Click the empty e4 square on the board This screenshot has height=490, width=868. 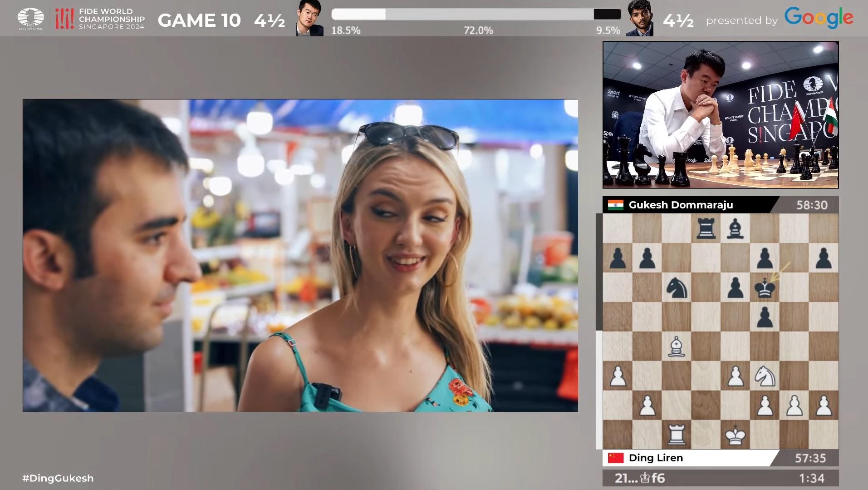(x=735, y=347)
